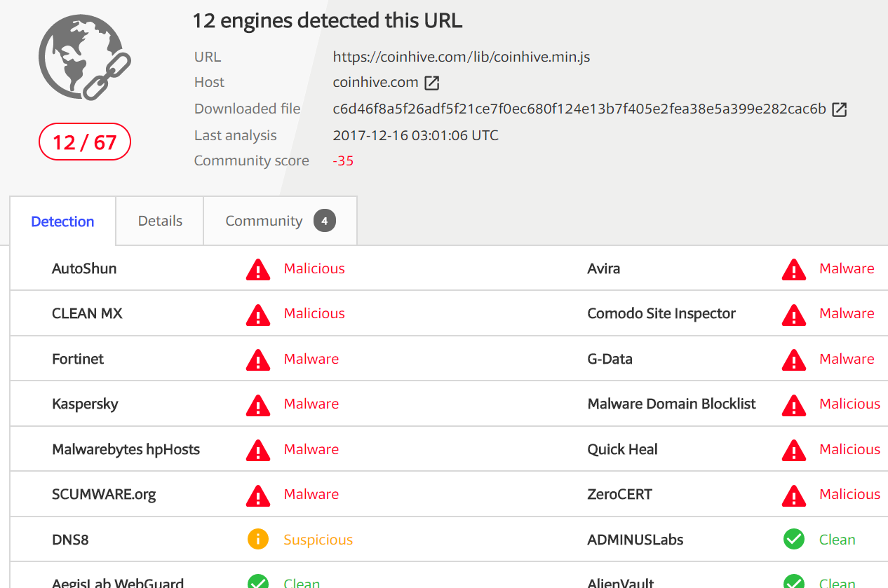Click SCUMWARE.org's 'Malware' verdict
The image size is (888, 588).
[x=311, y=494]
